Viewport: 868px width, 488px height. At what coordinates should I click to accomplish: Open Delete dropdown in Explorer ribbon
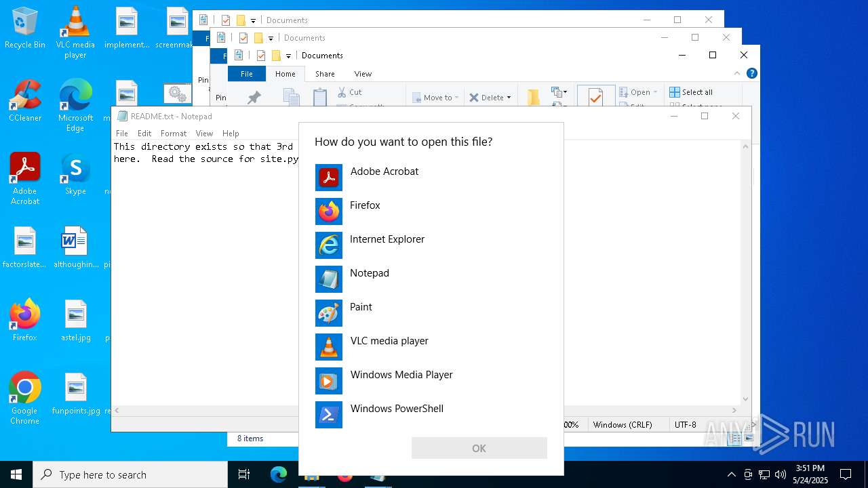[x=490, y=98]
